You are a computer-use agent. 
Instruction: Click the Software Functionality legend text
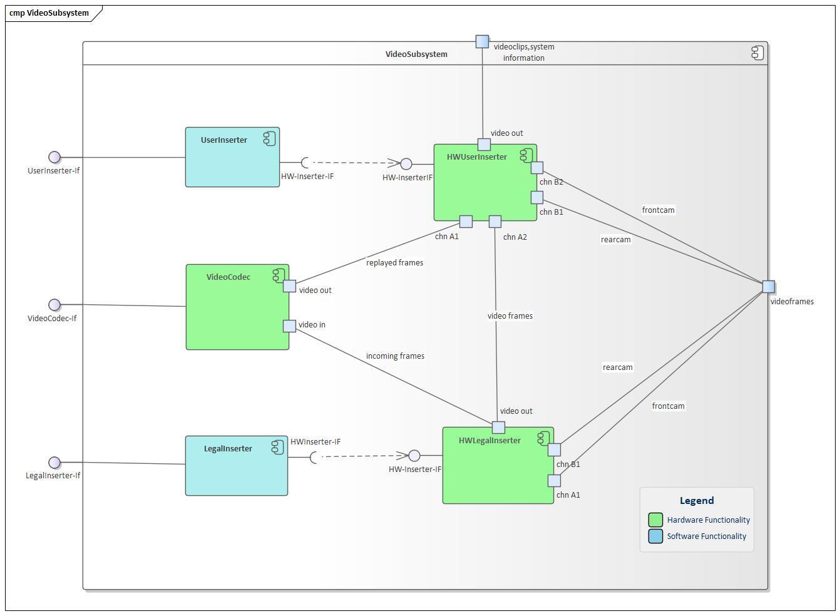[x=707, y=536]
